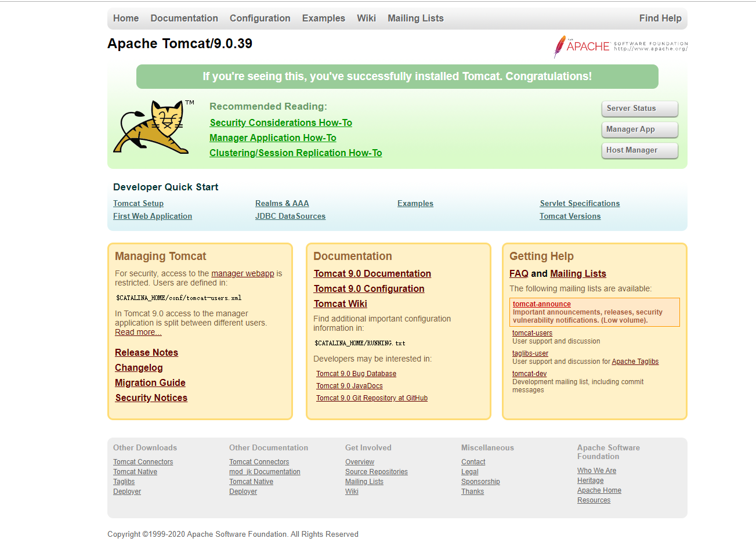Open the Resources footer link
This screenshot has height=549, width=756.
click(594, 500)
